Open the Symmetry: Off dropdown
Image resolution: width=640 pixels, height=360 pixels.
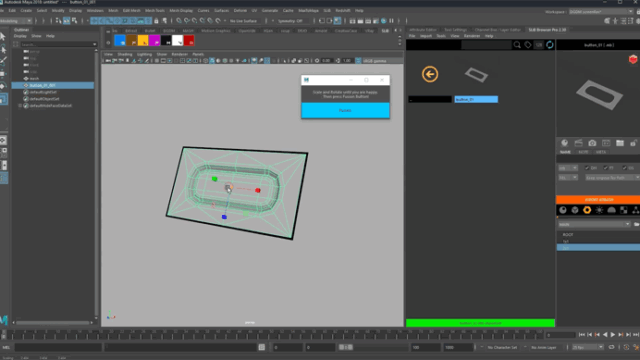point(290,21)
